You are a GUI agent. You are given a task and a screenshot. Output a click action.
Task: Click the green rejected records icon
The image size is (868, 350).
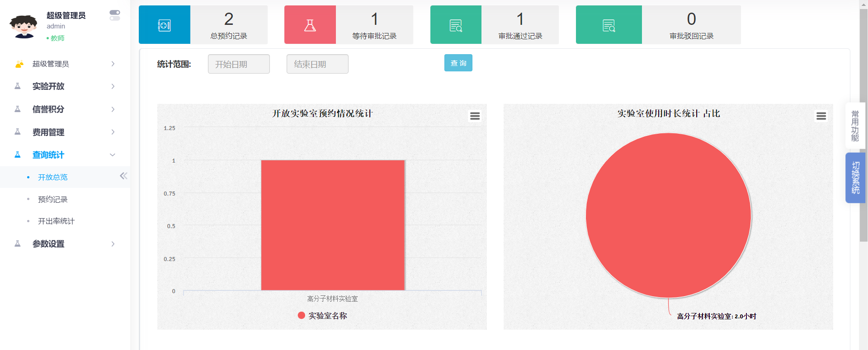pos(609,25)
